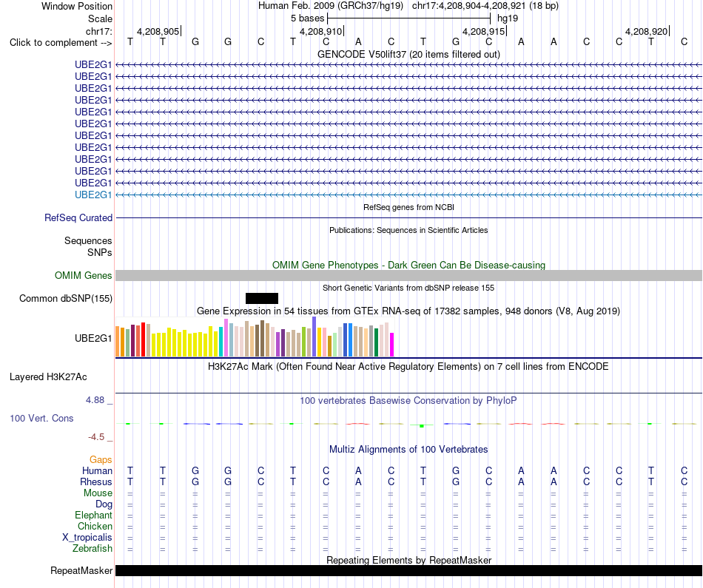Open the 'OMIM Genes' track label
The image size is (703, 588).
pyautogui.click(x=84, y=276)
